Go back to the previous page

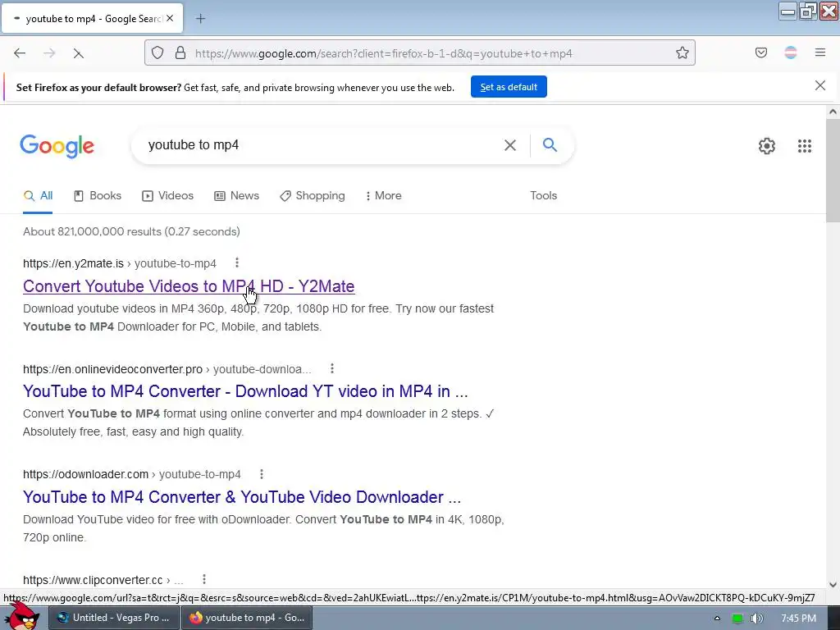(20, 53)
